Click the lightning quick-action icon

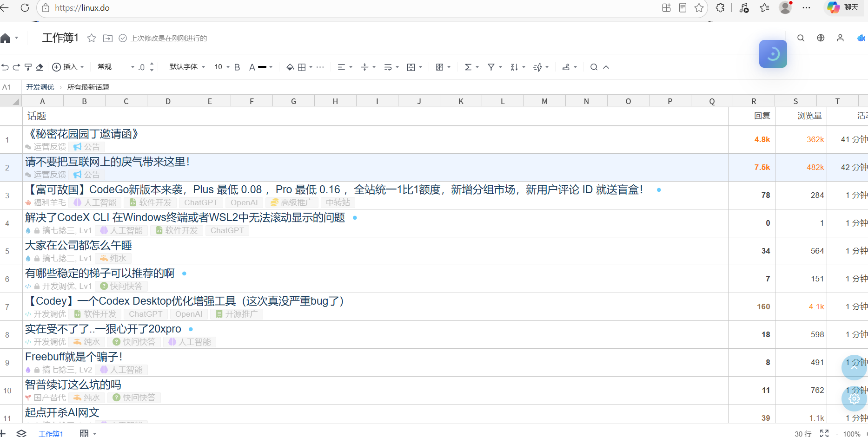click(538, 67)
